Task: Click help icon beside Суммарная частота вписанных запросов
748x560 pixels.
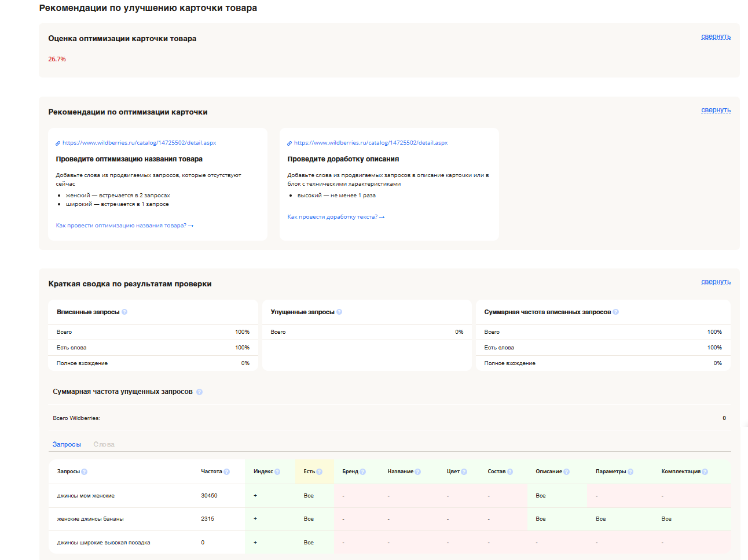Action: tap(616, 312)
